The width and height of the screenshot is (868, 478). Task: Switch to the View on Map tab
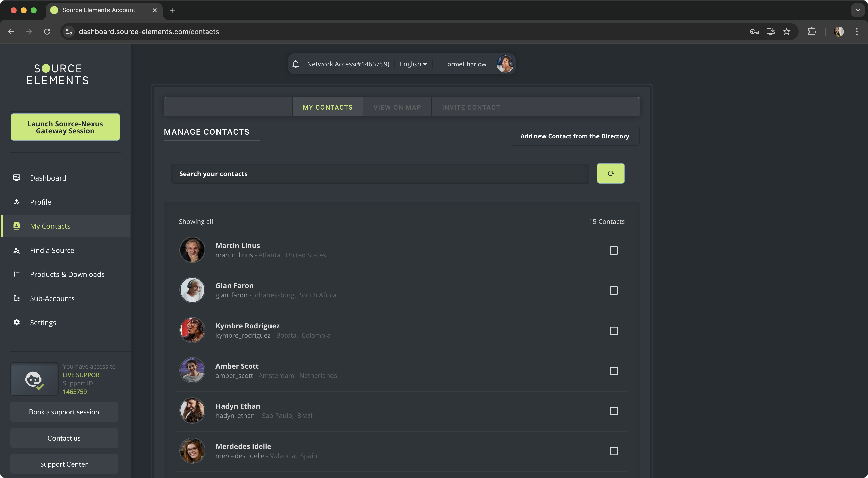[x=397, y=107]
